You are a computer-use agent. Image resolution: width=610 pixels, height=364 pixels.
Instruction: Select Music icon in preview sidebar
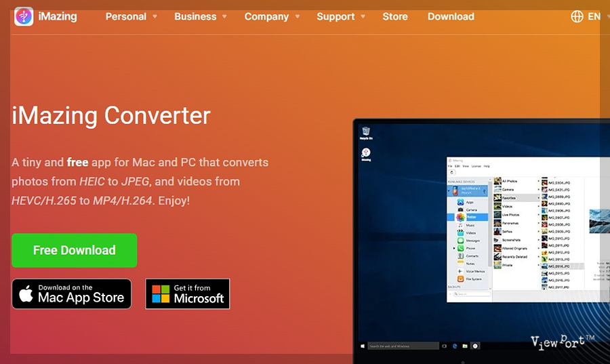pos(460,225)
